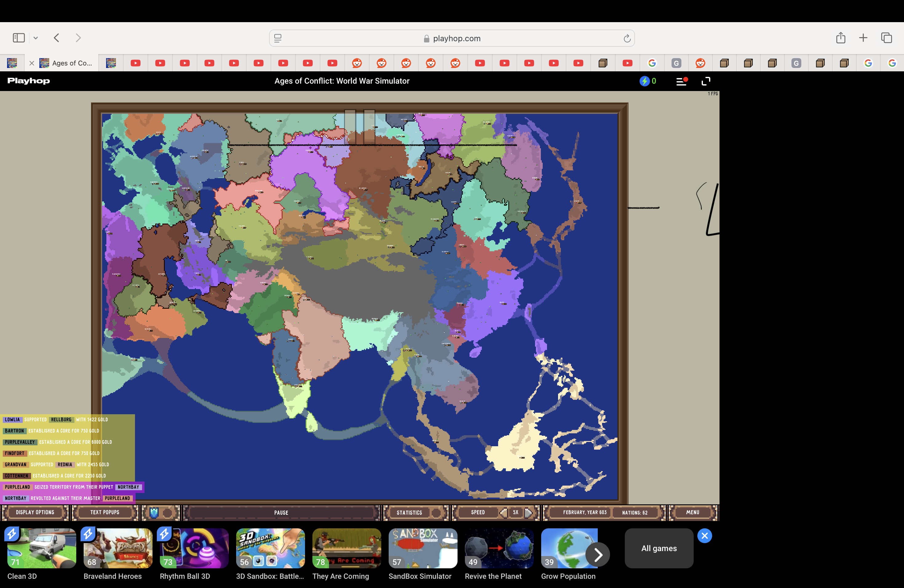Open the 3D Sandbox: Battle game thumbnail
This screenshot has width=904, height=588.
click(271, 548)
